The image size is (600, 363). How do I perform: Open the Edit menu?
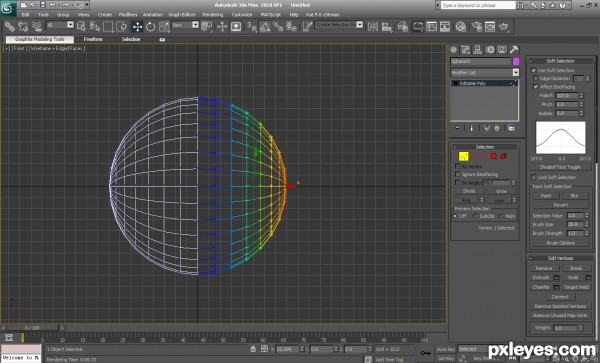25,15
